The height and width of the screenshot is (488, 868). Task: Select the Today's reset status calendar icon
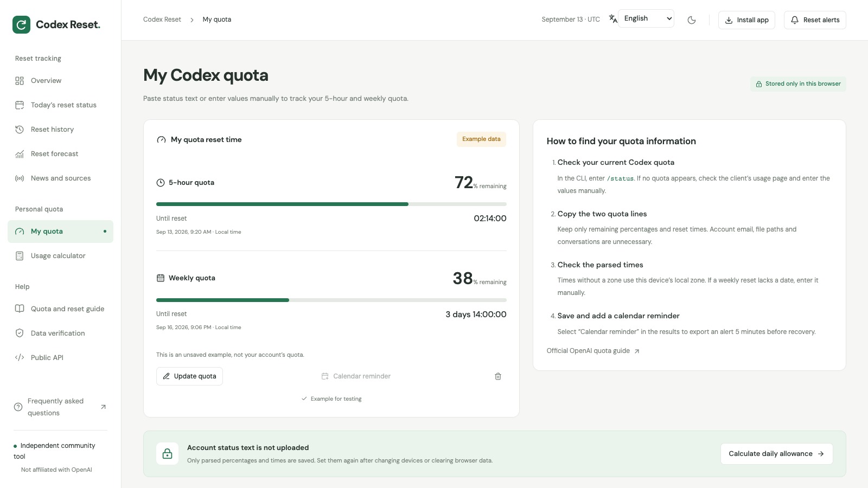(20, 105)
